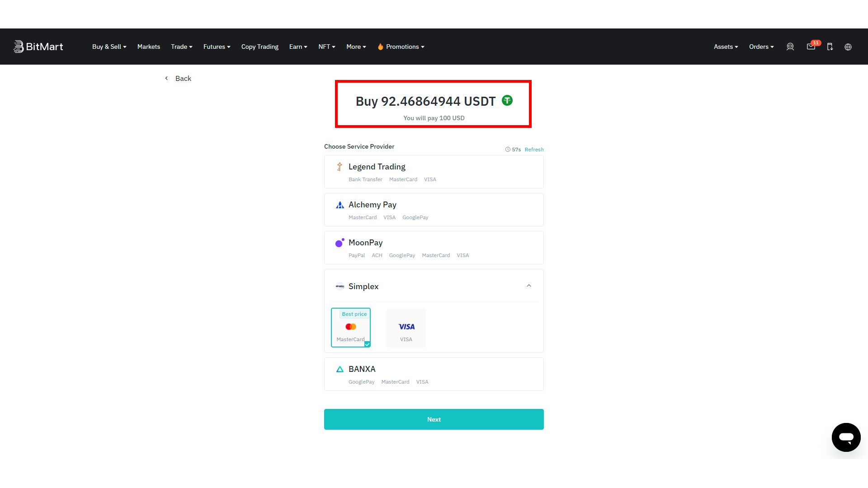This screenshot has height=488, width=868.
Task: Open Copy Trading from navigation
Action: pyautogui.click(x=260, y=47)
